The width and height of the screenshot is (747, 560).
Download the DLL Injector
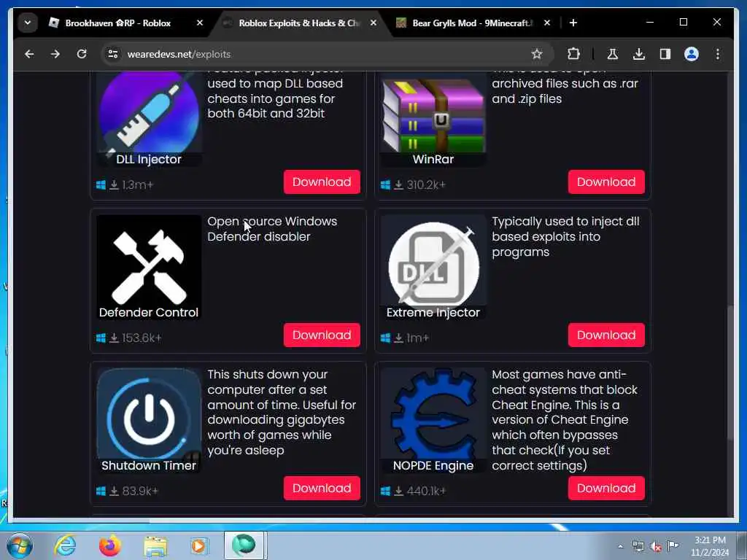click(322, 182)
